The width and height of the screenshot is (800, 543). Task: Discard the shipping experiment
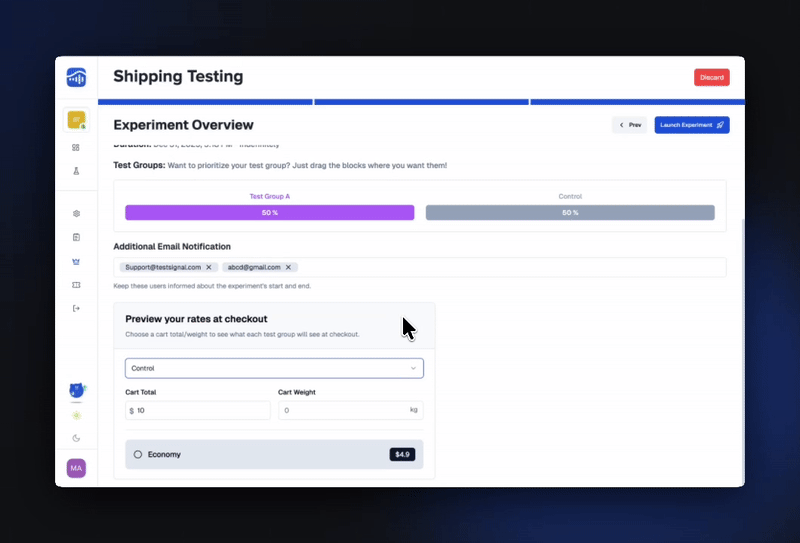point(711,78)
